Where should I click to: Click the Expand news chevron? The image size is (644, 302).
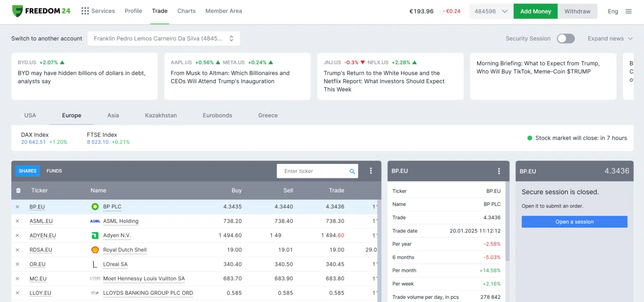click(629, 38)
